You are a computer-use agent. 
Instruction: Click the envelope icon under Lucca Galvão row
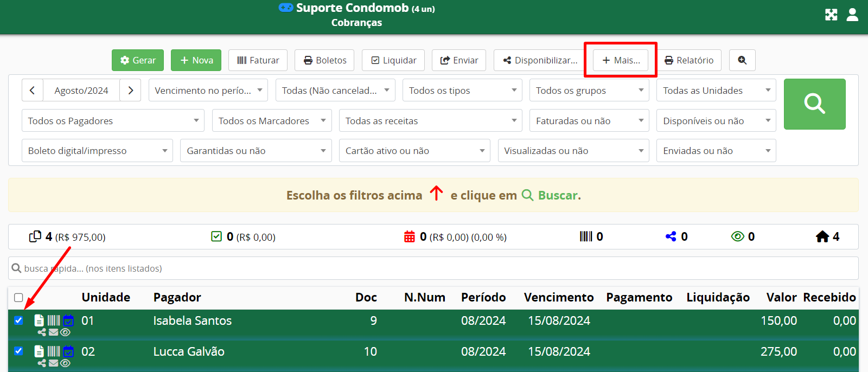pyautogui.click(x=53, y=363)
